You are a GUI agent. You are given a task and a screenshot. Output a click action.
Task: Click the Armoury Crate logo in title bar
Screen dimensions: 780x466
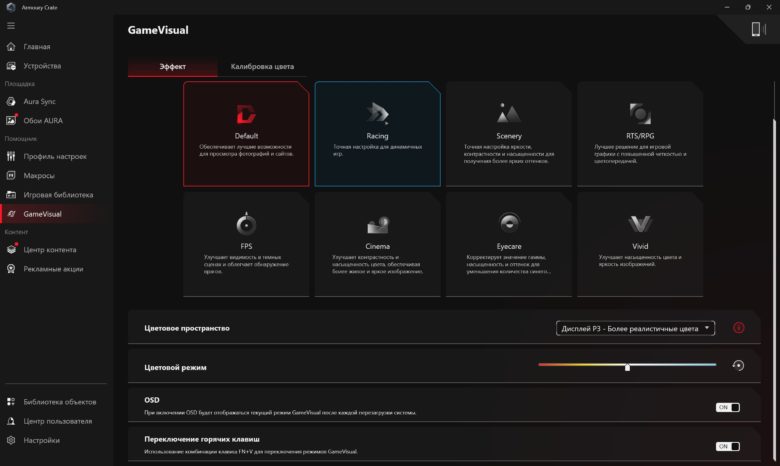pos(10,7)
